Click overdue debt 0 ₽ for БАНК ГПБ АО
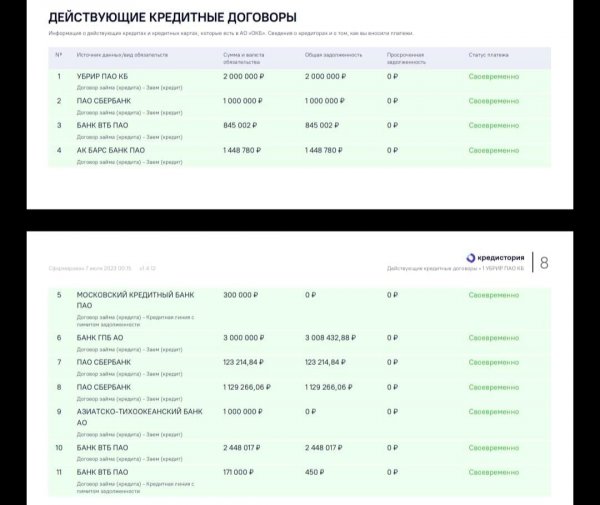 click(392, 338)
